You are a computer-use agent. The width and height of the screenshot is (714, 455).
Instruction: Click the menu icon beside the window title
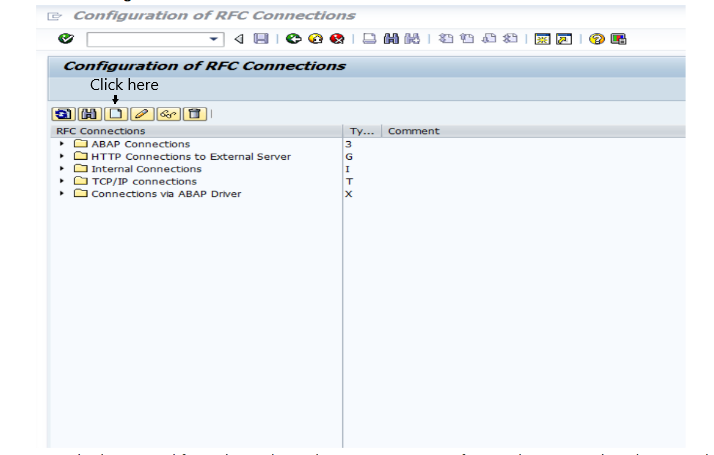54,16
